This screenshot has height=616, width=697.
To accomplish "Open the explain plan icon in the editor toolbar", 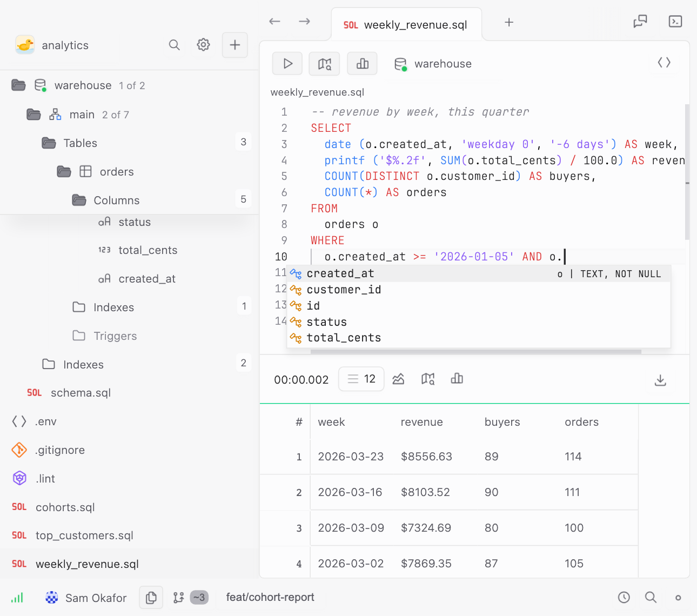I will click(324, 64).
